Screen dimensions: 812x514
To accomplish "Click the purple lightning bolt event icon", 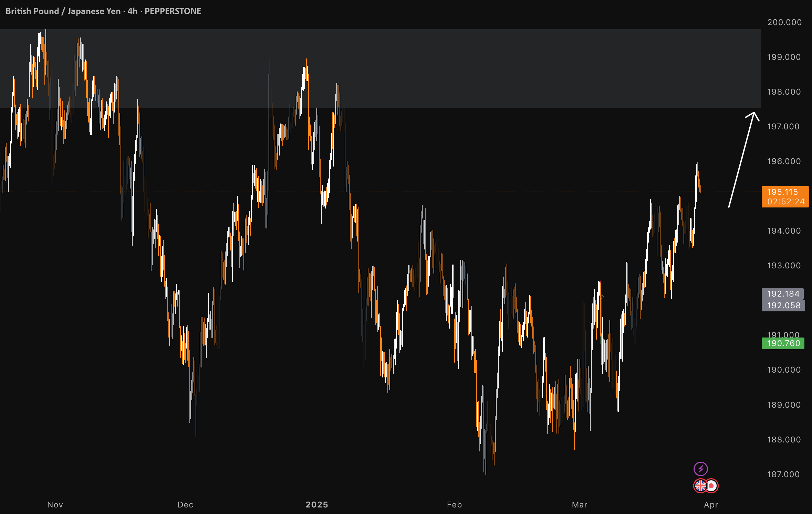I will [700, 469].
